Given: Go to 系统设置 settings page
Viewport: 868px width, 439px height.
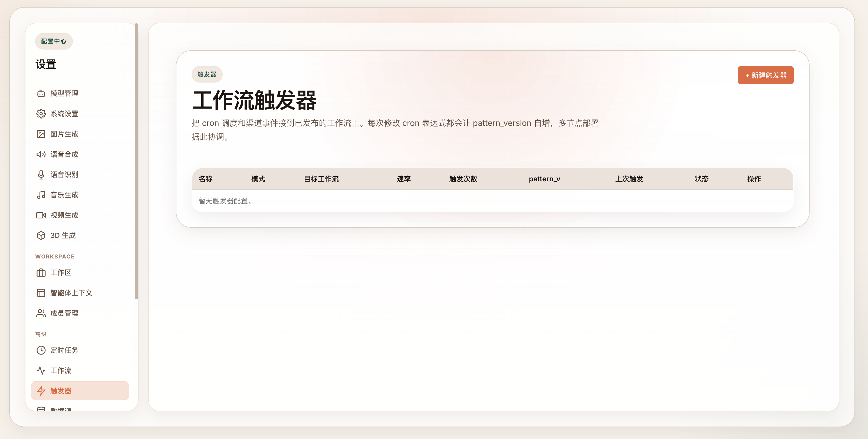Looking at the screenshot, I should point(80,114).
